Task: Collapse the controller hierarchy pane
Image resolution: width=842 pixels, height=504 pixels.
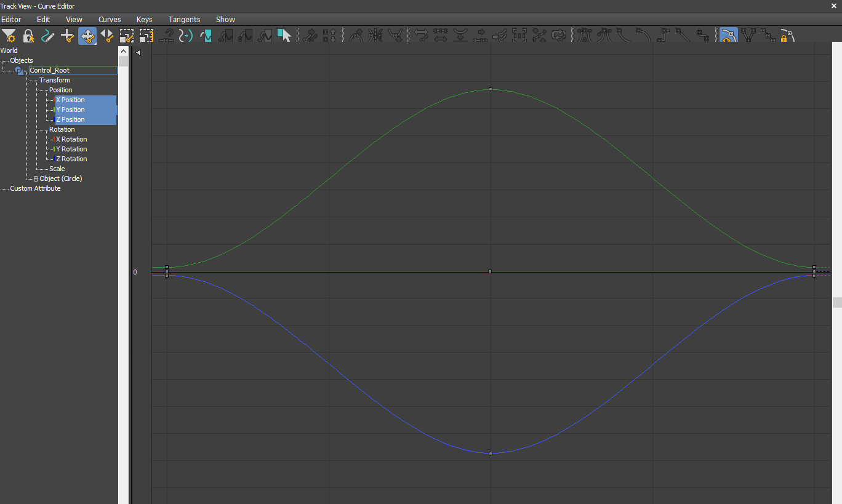Action: coord(138,52)
